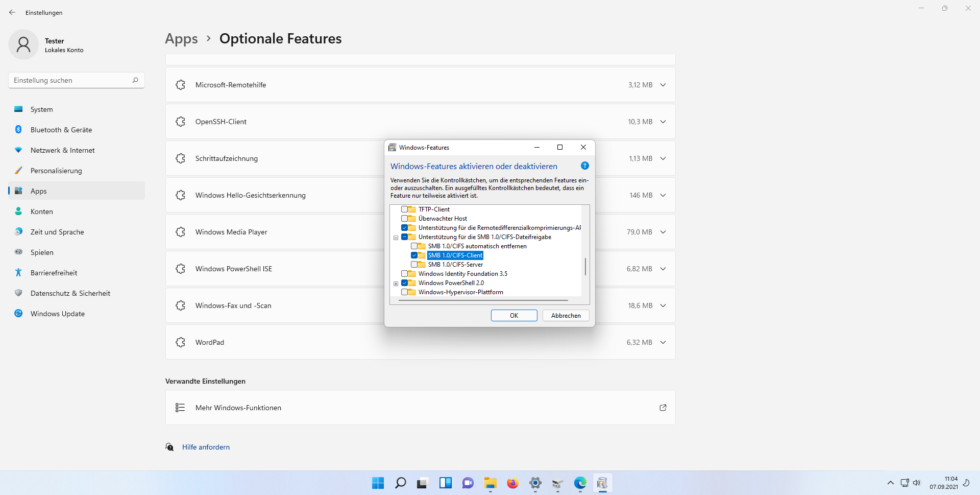980x495 pixels.
Task: Expand Windows Hello-Gesichtserkennung chevron
Action: click(x=663, y=195)
